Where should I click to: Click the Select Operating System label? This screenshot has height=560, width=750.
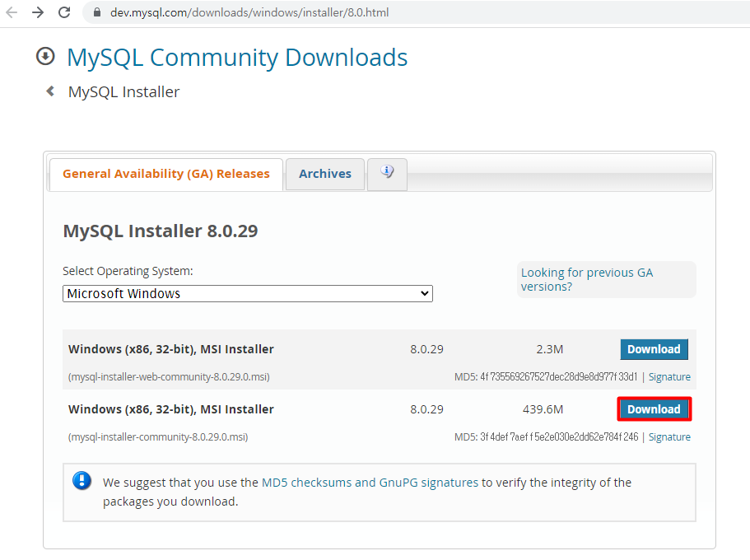click(x=128, y=272)
